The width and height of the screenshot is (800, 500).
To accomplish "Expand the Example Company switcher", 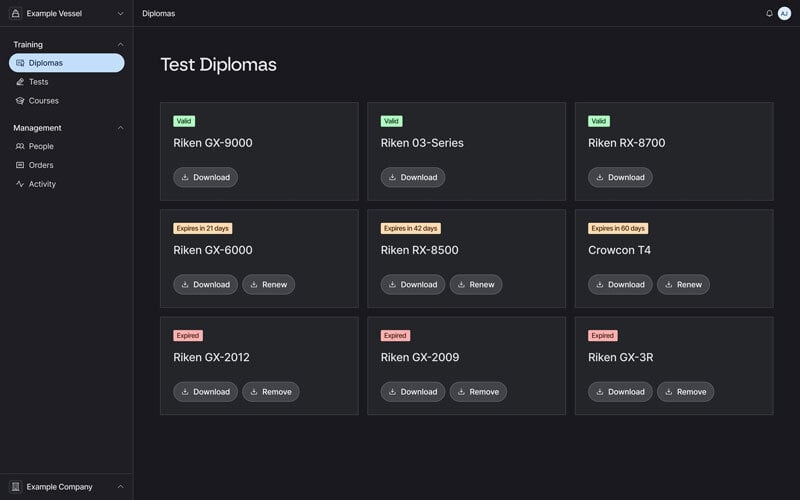I will 120,487.
